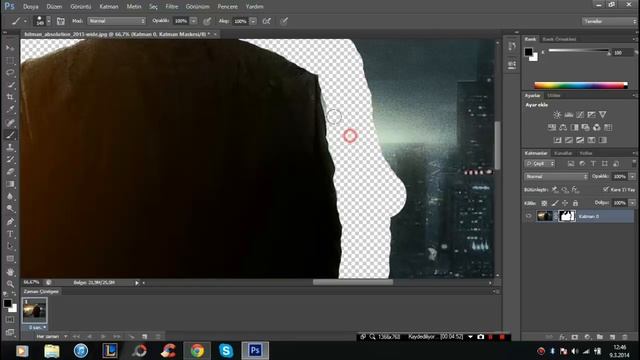640x360 pixels.
Task: Select the Eyedropper tool
Action: pos(10,109)
